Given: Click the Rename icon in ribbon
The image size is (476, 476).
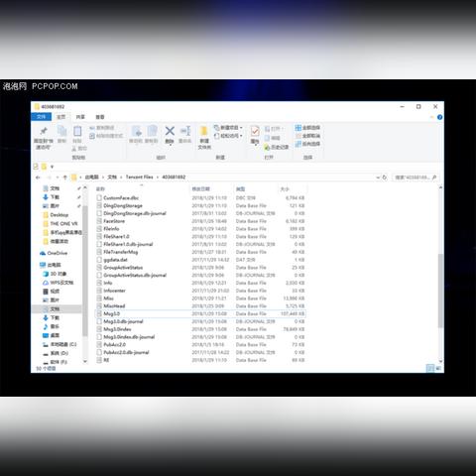Looking at the screenshot, I should (185, 131).
